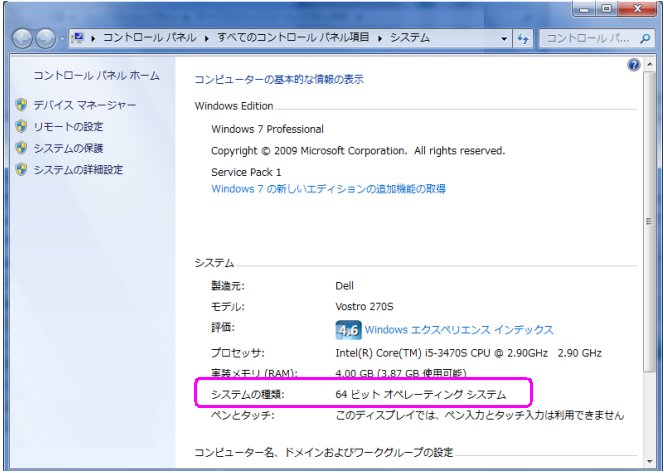Open the リモートの設定 link
The height and width of the screenshot is (473, 664).
tap(67, 127)
